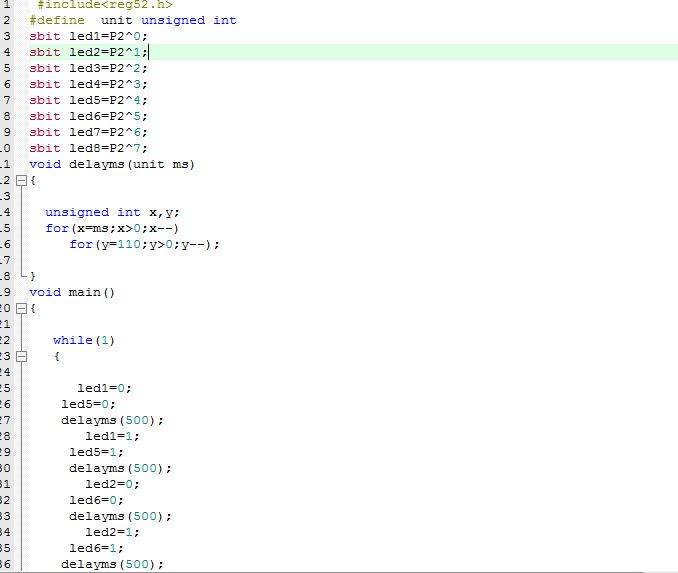Screen dimensions: 678x573
Task: Click line 'sbit led6=P2^5;'
Action: pos(89,116)
